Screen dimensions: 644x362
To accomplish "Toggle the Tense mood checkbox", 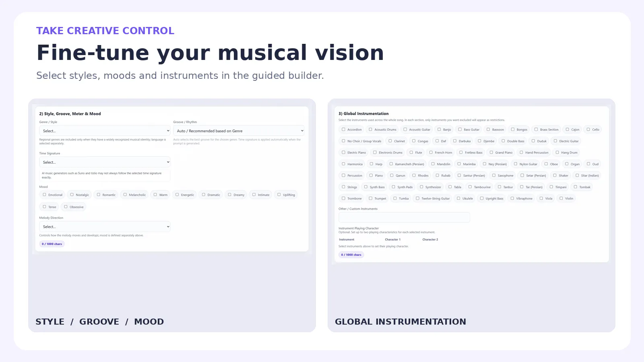I will click(45, 207).
